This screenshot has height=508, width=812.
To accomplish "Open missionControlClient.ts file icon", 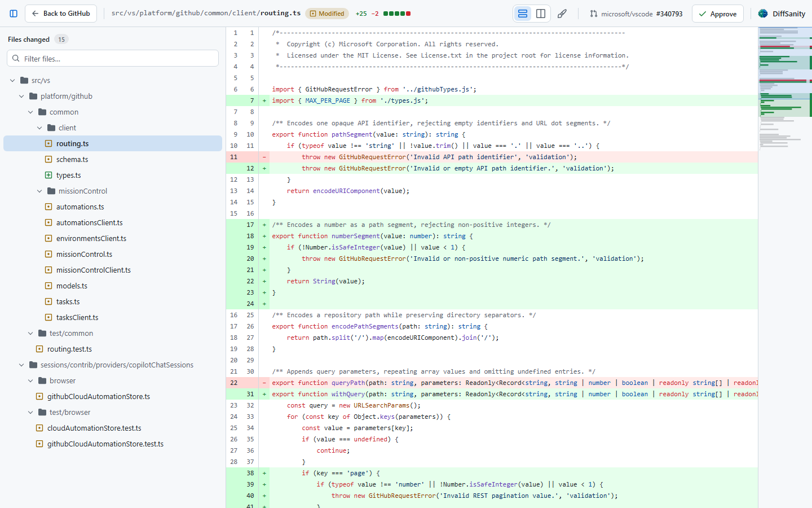I will pos(48,270).
